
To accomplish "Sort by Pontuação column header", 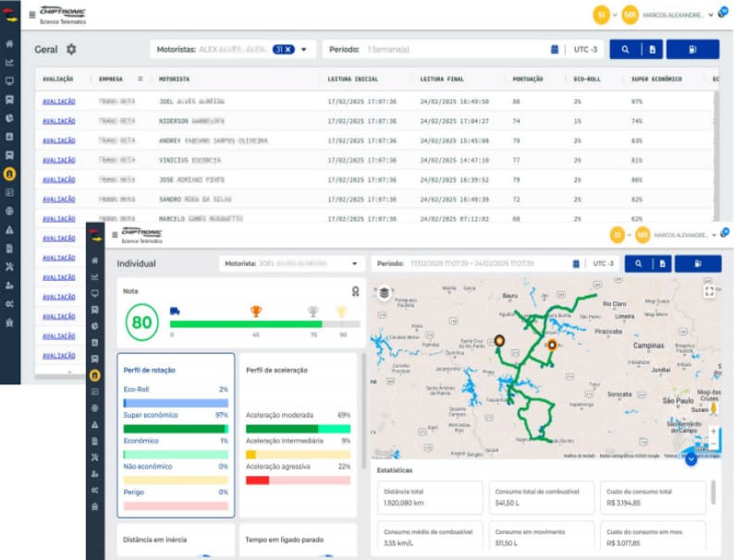I will point(528,79).
